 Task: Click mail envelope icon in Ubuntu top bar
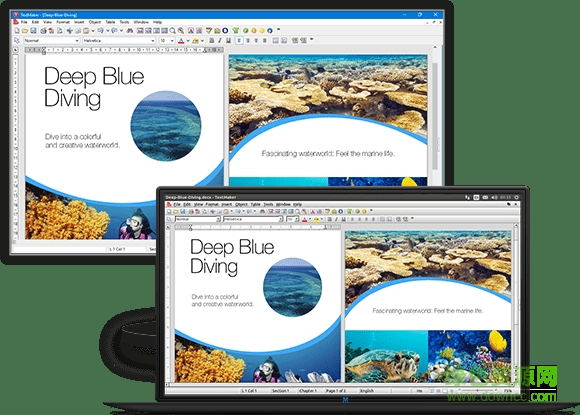[x=485, y=198]
